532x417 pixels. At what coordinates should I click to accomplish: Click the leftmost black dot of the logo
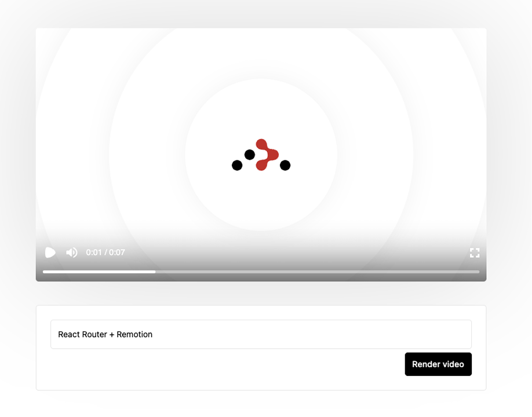(x=237, y=166)
